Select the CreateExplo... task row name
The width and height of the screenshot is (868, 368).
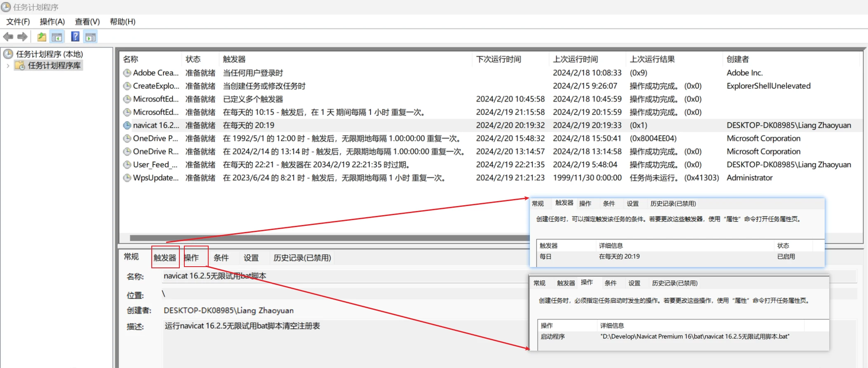[156, 86]
